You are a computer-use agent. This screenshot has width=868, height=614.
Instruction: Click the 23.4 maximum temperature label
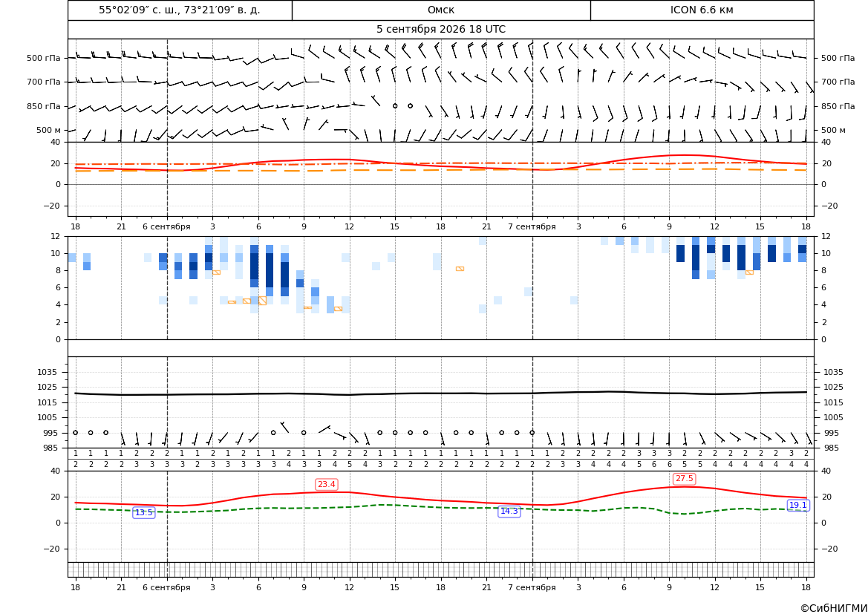click(326, 485)
